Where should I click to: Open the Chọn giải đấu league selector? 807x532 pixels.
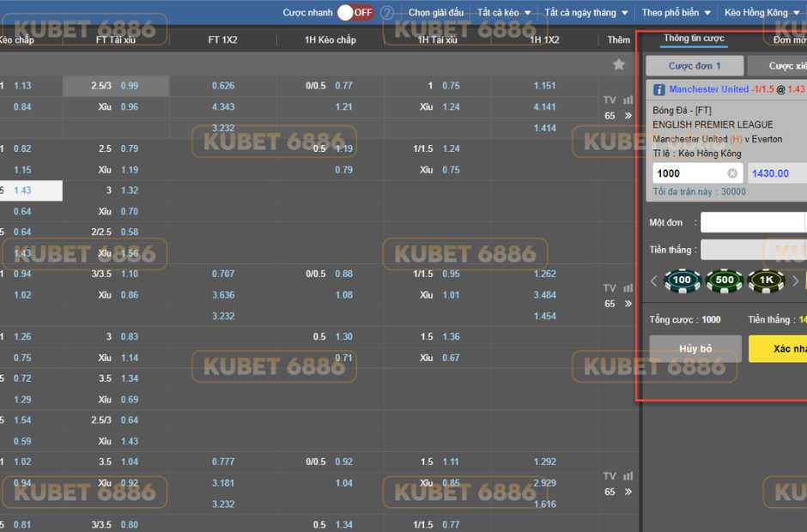pyautogui.click(x=436, y=12)
